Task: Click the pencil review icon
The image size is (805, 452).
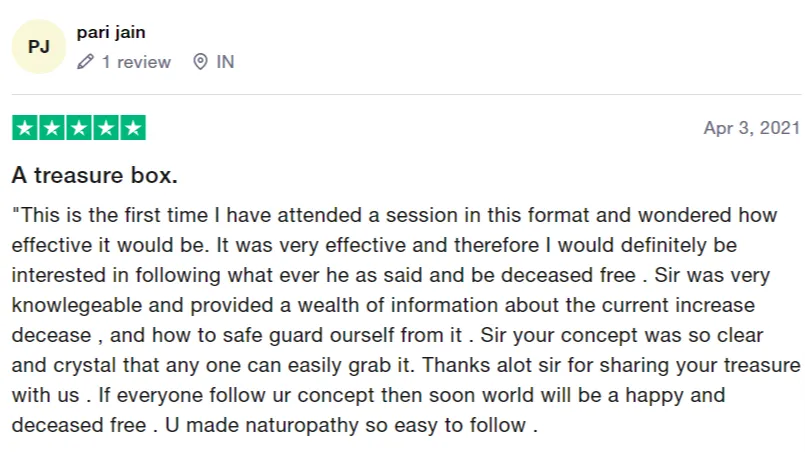Action: (85, 62)
